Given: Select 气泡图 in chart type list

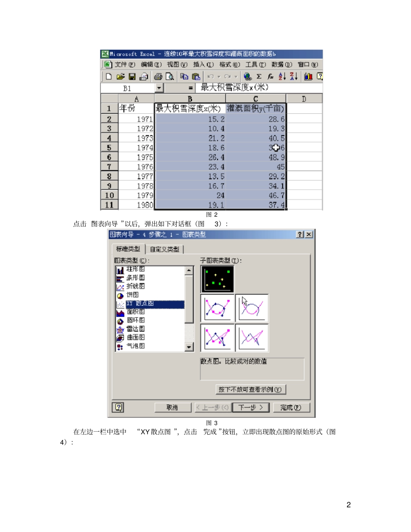Looking at the screenshot, I should (135, 346).
